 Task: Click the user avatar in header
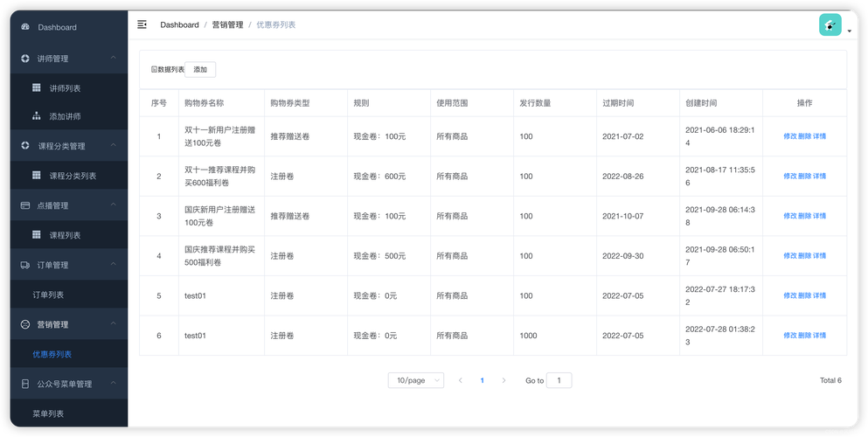830,24
